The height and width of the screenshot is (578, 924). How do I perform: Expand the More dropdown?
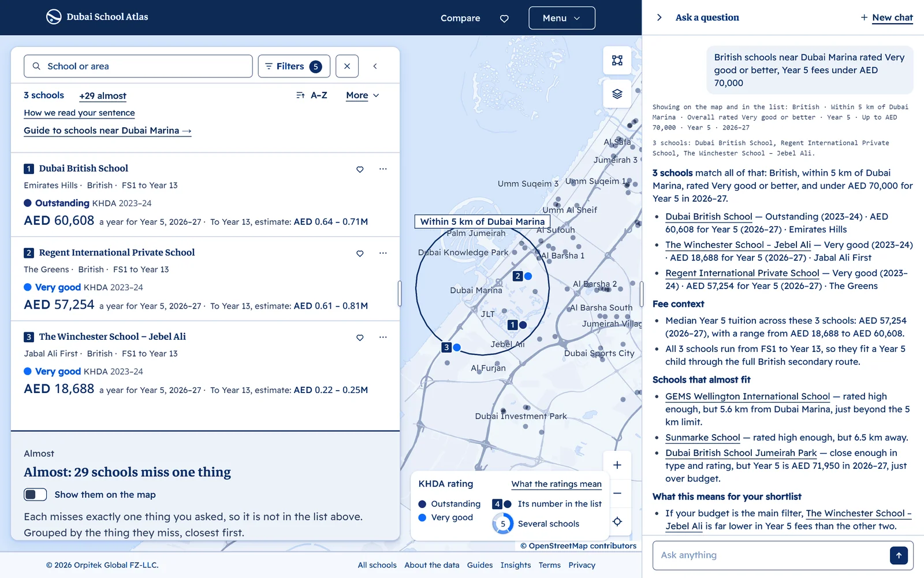click(x=363, y=95)
